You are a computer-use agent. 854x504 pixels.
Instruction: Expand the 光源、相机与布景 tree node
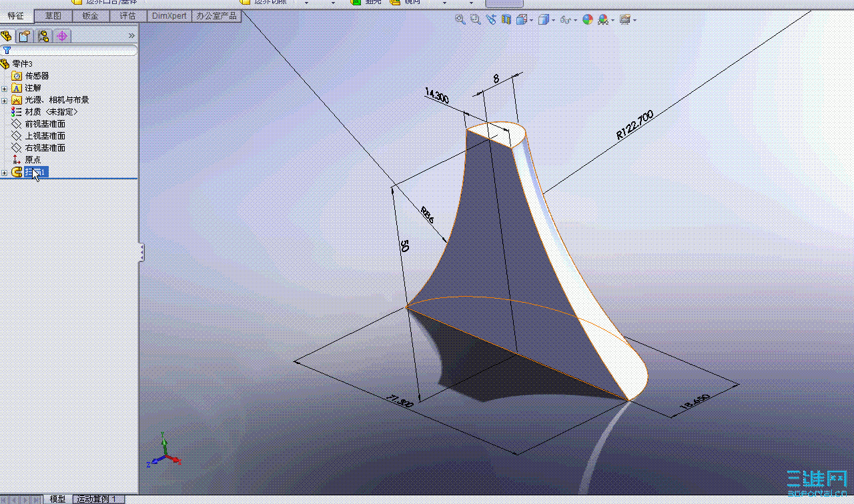[x=5, y=100]
